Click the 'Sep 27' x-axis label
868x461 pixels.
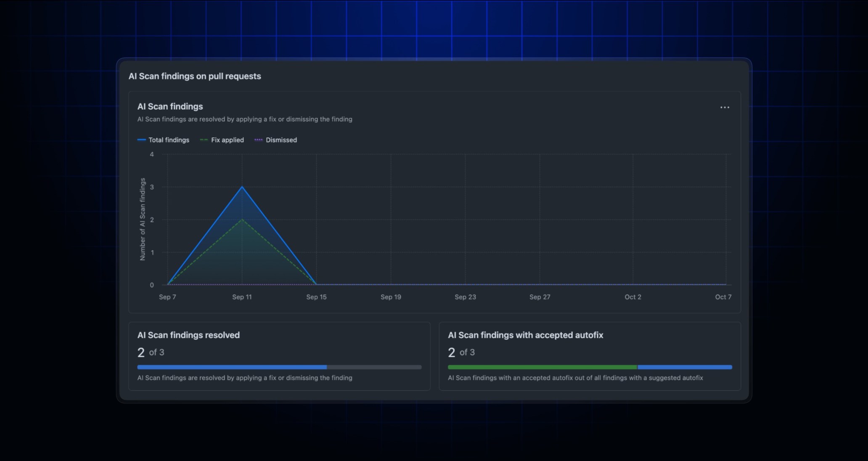[540, 297]
